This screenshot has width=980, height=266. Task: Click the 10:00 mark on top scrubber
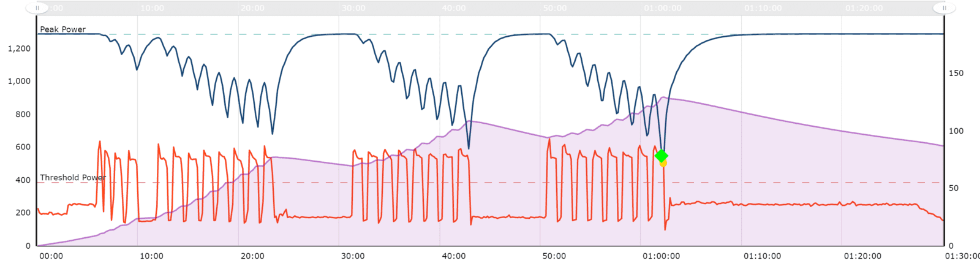[152, 8]
